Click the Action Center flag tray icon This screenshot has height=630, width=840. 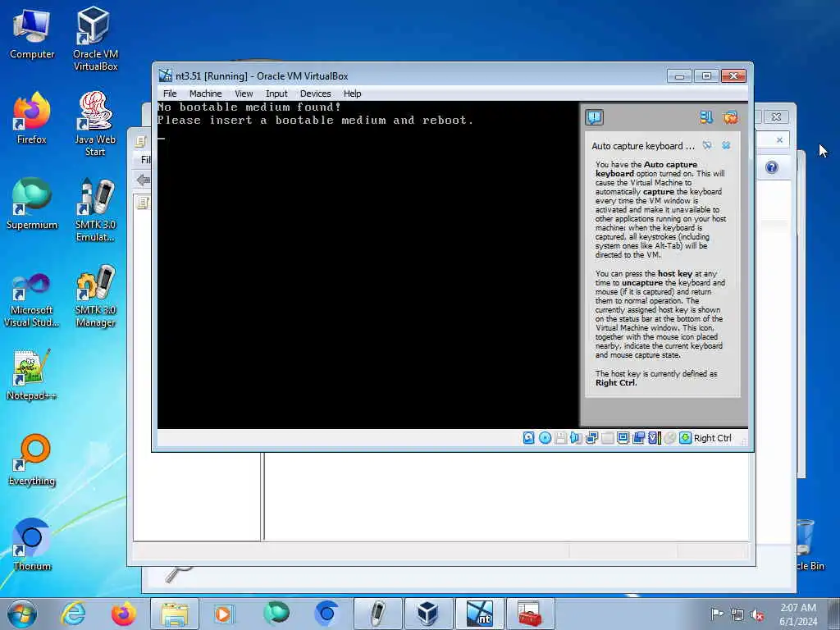pos(717,614)
